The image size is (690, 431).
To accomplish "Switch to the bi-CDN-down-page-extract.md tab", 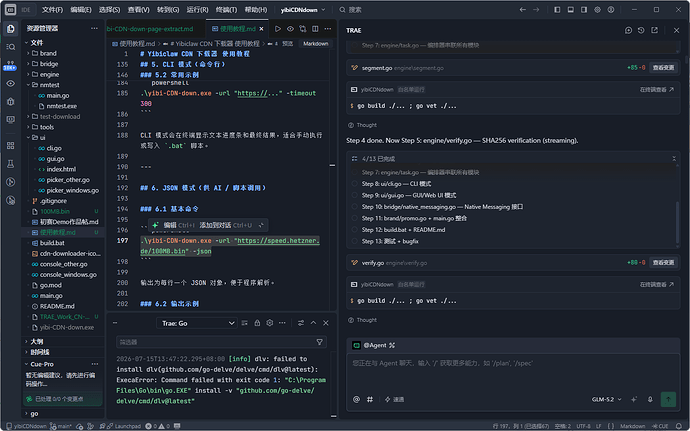I will click(150, 29).
